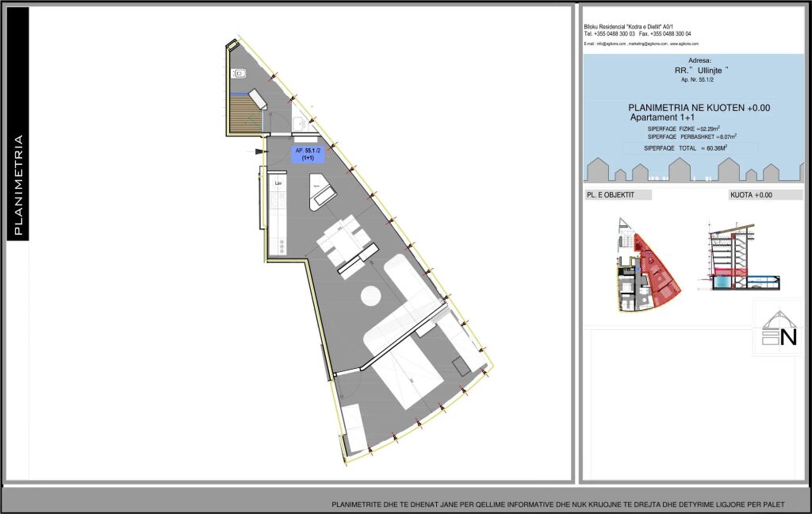Click the round coffee table circle
812x514 pixels.
point(371,297)
